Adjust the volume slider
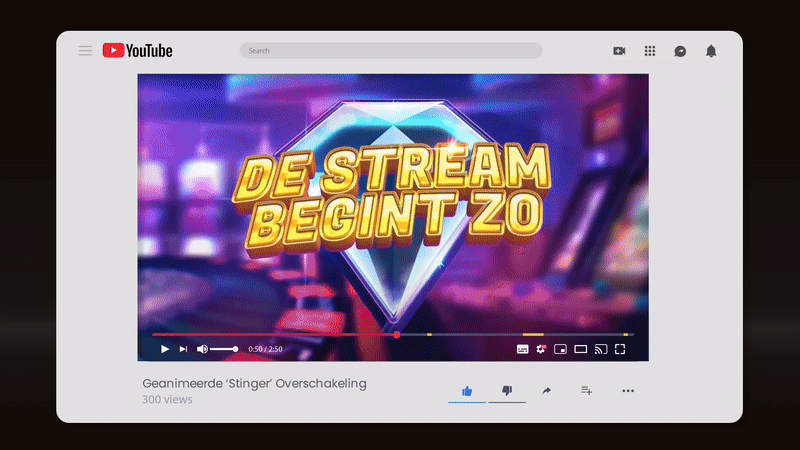800x450 pixels. click(x=224, y=349)
